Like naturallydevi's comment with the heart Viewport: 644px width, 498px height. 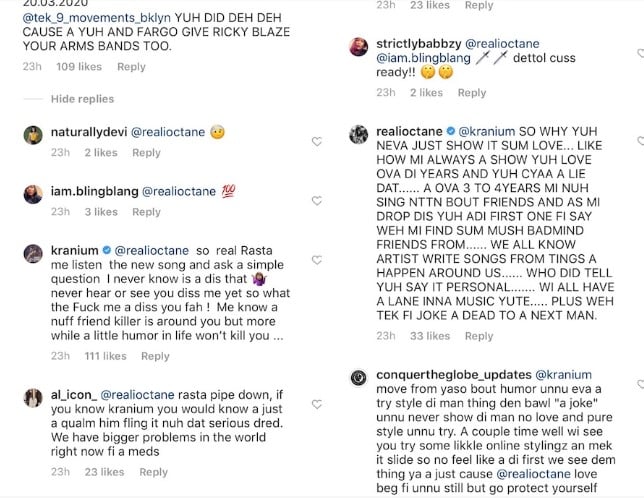tap(317, 142)
